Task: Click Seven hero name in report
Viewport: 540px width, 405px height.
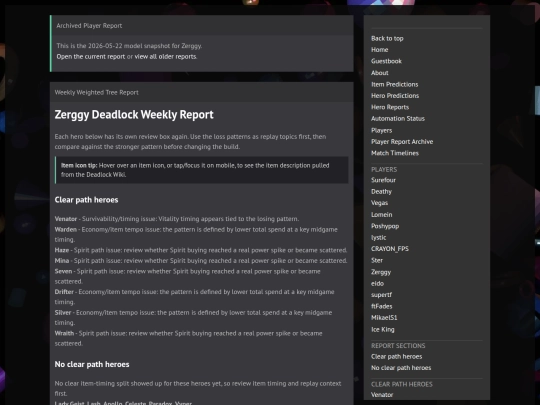Action: [x=63, y=271]
